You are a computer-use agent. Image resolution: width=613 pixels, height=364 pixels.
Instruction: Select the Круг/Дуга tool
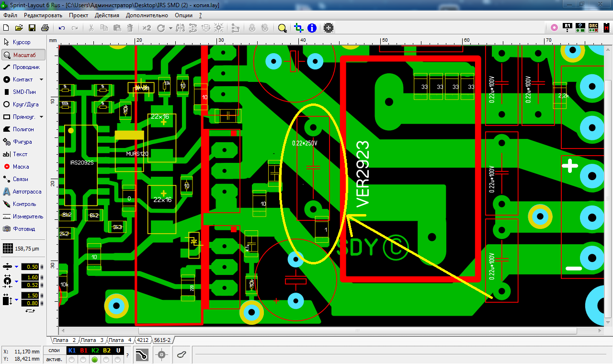coord(23,104)
